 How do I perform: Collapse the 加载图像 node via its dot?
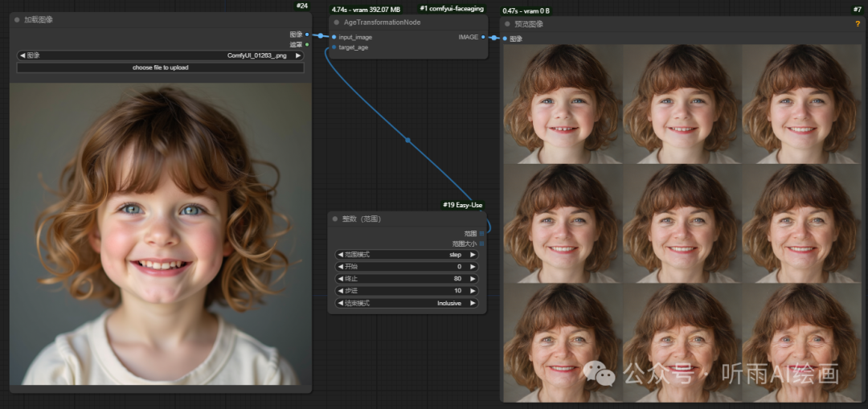point(17,19)
